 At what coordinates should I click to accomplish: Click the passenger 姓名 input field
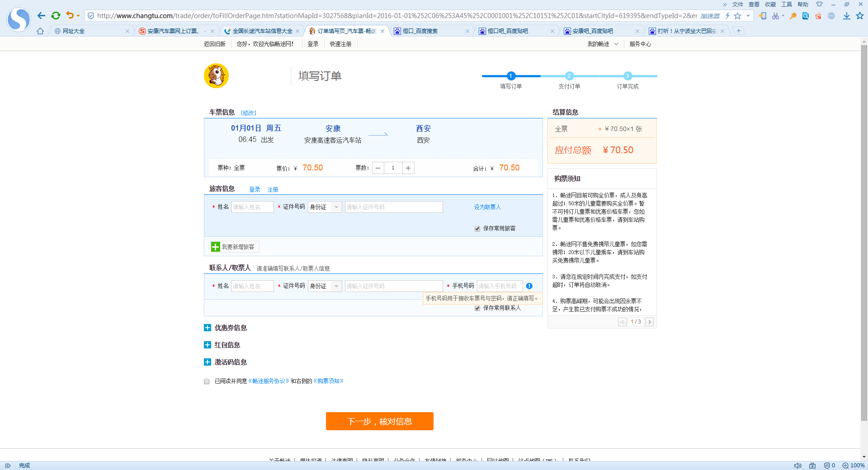click(253, 207)
